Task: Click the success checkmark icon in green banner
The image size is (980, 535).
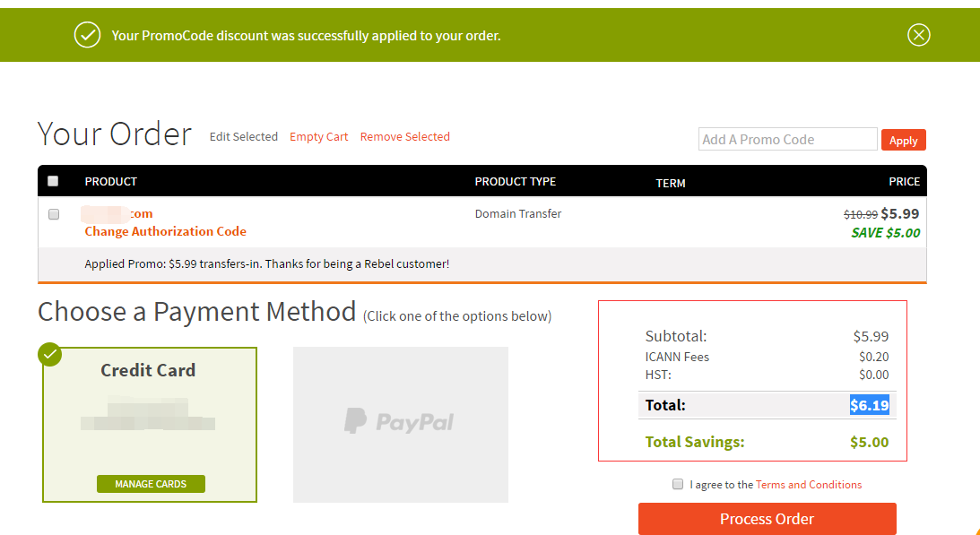Action: (88, 35)
